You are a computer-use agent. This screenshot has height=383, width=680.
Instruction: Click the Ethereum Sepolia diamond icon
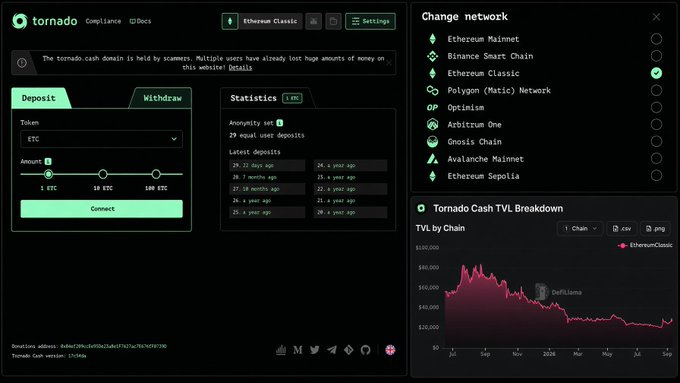432,176
